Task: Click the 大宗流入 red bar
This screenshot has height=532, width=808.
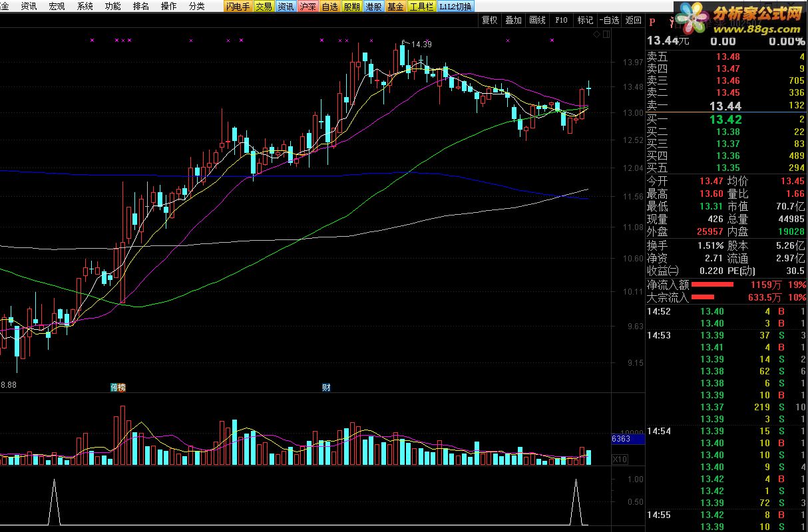Action: [703, 297]
